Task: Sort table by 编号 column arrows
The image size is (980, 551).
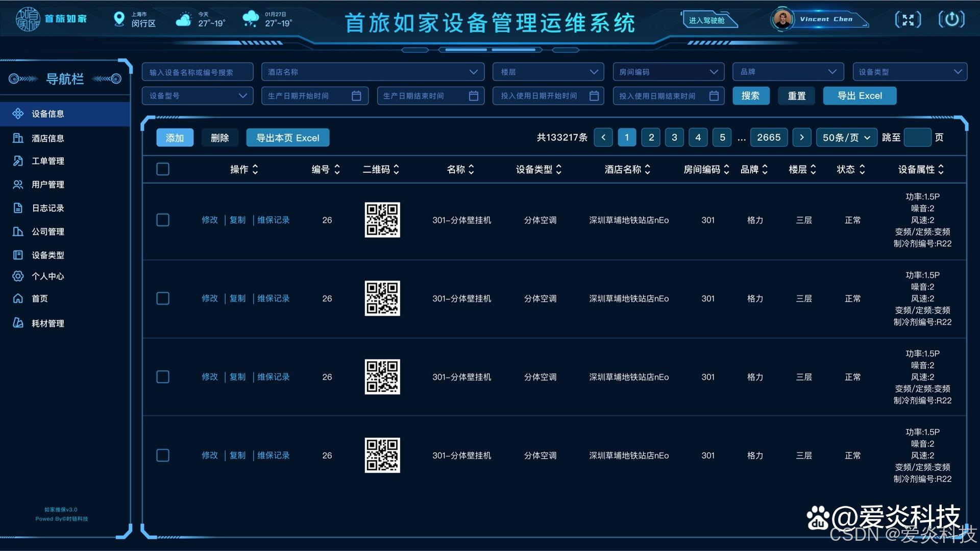Action: [337, 169]
